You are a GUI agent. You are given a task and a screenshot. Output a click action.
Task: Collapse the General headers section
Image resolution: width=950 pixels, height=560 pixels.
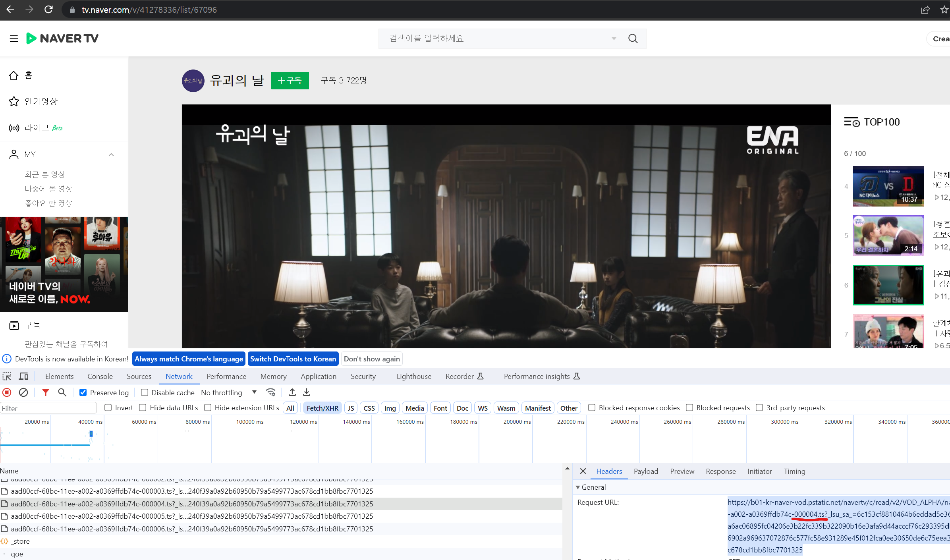[578, 487]
